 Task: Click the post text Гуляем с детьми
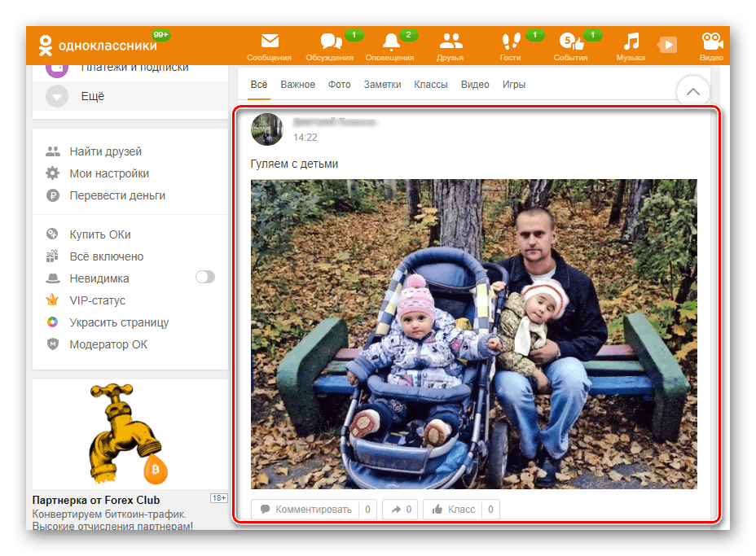(x=294, y=164)
